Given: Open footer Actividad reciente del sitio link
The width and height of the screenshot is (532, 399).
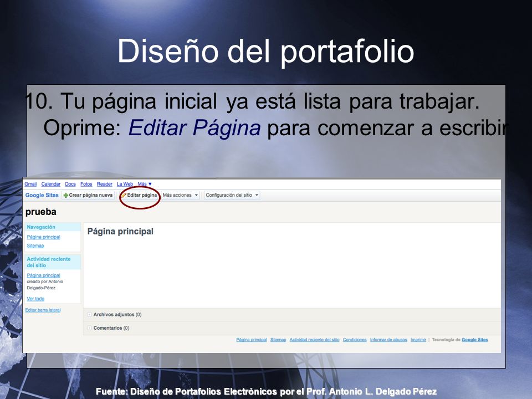Looking at the screenshot, I should [x=315, y=340].
